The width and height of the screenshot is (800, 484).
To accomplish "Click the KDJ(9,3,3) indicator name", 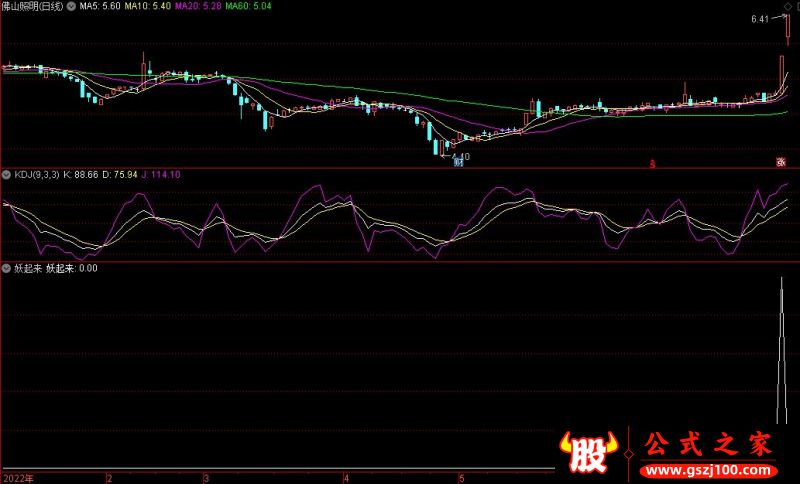I will coord(37,174).
